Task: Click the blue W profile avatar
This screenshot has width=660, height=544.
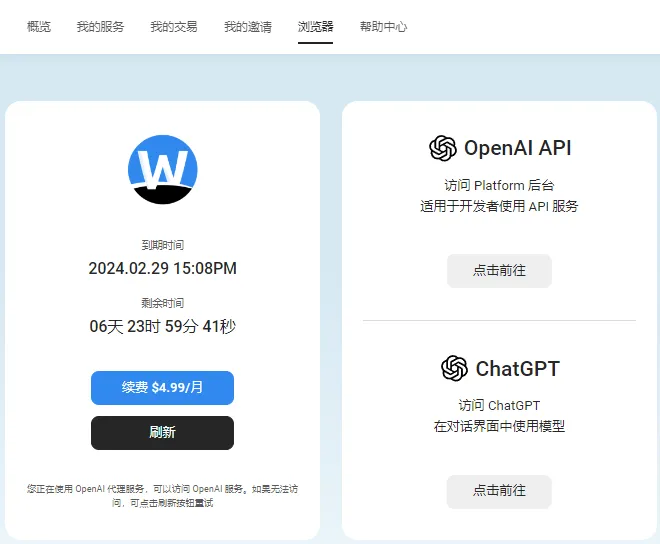Action: [x=162, y=169]
